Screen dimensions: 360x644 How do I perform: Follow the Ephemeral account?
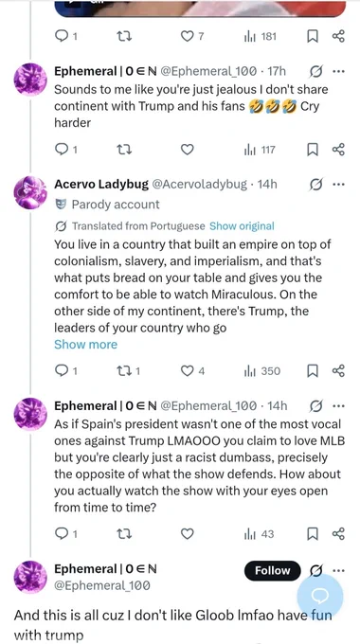coord(273,570)
